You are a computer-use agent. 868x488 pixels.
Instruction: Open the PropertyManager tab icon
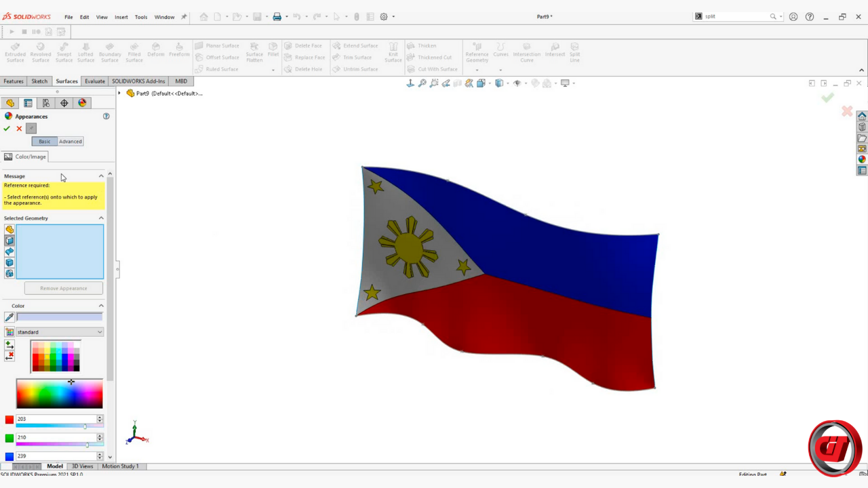28,103
